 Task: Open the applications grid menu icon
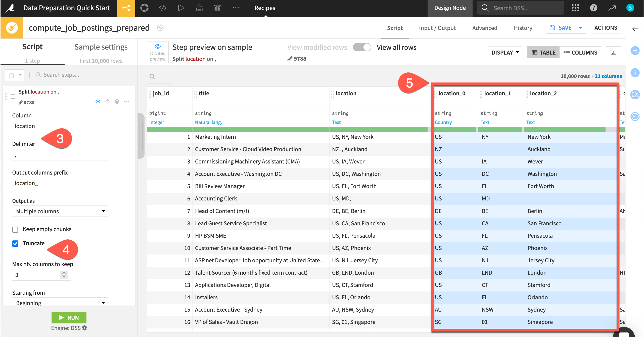[575, 8]
